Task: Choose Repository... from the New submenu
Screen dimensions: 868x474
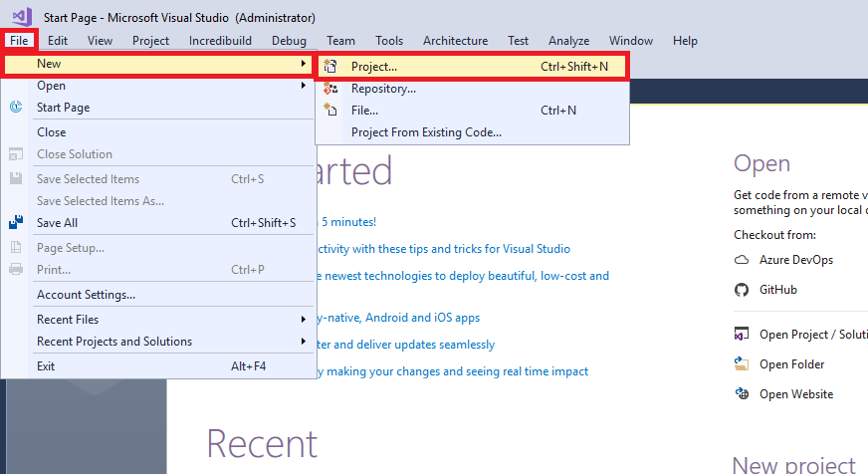Action: pos(472,89)
